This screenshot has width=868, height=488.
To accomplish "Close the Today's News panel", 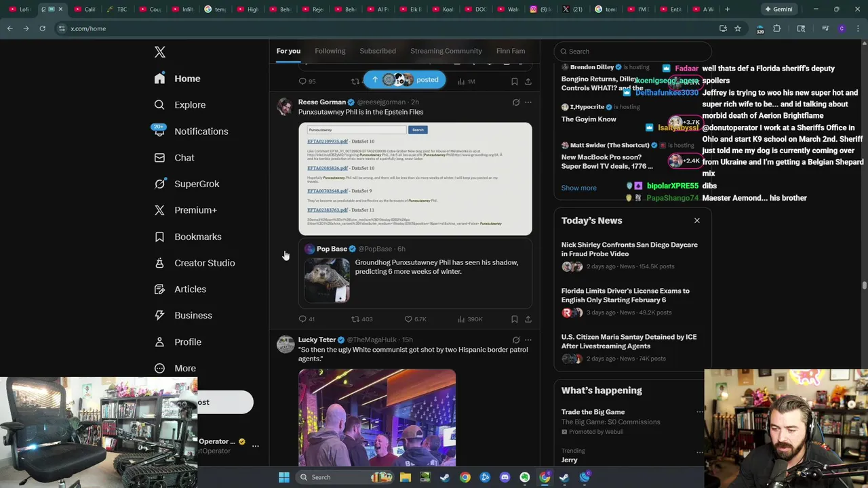I will point(696,220).
